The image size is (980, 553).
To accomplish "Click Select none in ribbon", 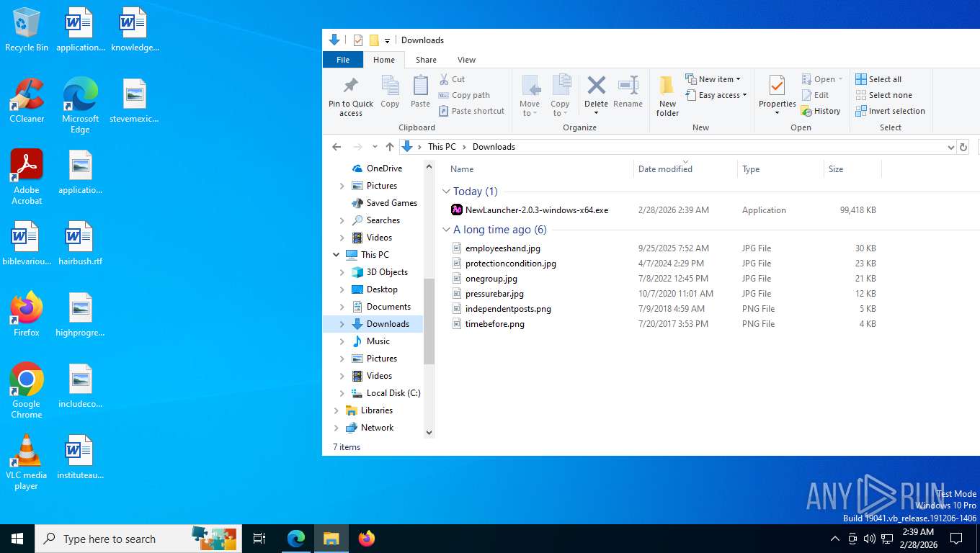I will [883, 95].
